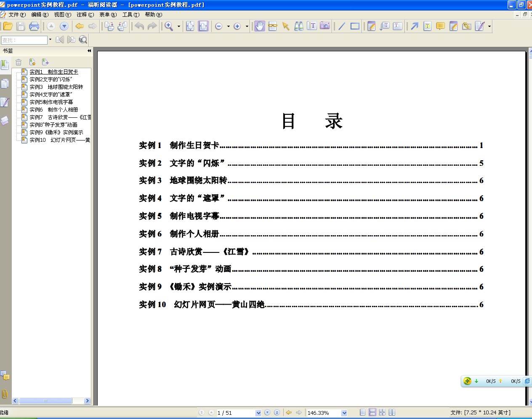
Task: Select continuous page layout in status bar
Action: [x=372, y=413]
